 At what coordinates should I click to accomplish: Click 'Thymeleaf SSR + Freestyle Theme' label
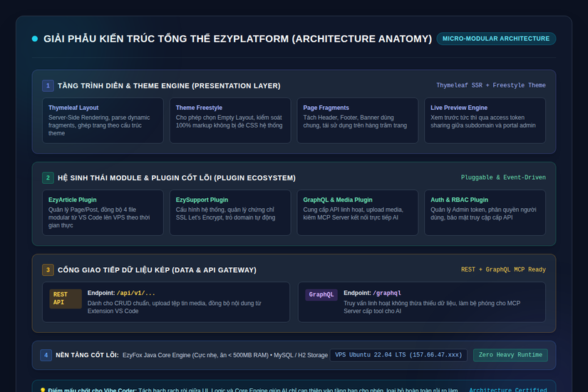click(491, 86)
